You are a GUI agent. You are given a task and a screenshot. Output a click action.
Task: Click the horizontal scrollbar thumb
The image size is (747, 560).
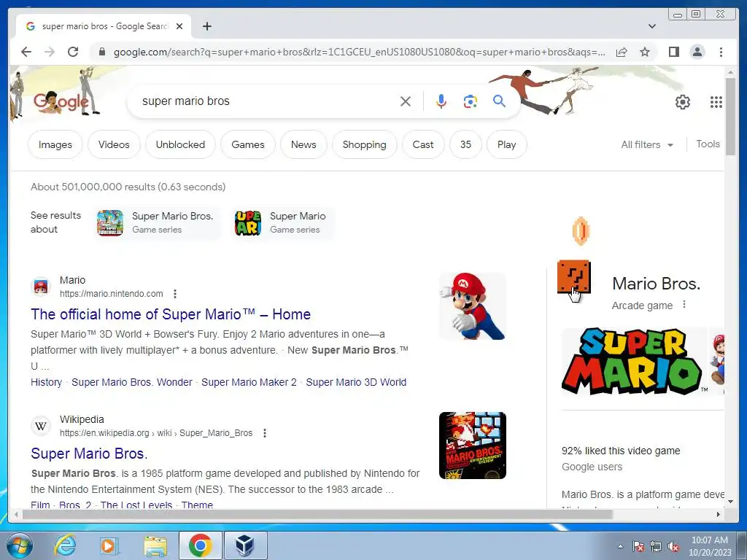[317, 514]
